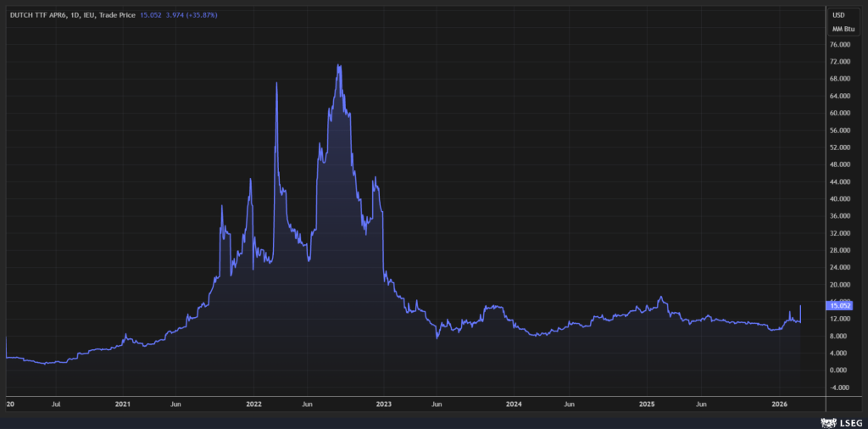The image size is (868, 429).
Task: Select the 0.000 price axis label
Action: tap(838, 370)
